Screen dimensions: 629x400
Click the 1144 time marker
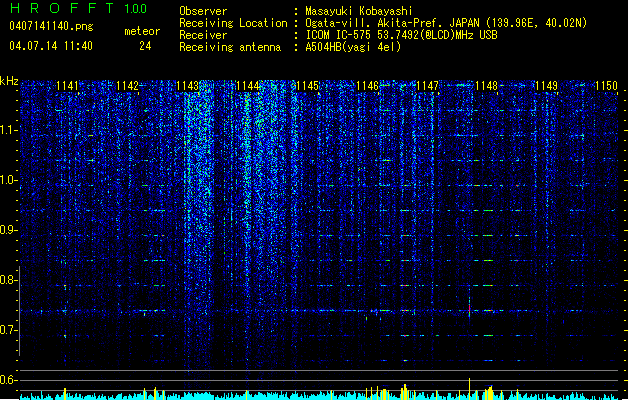pos(248,86)
